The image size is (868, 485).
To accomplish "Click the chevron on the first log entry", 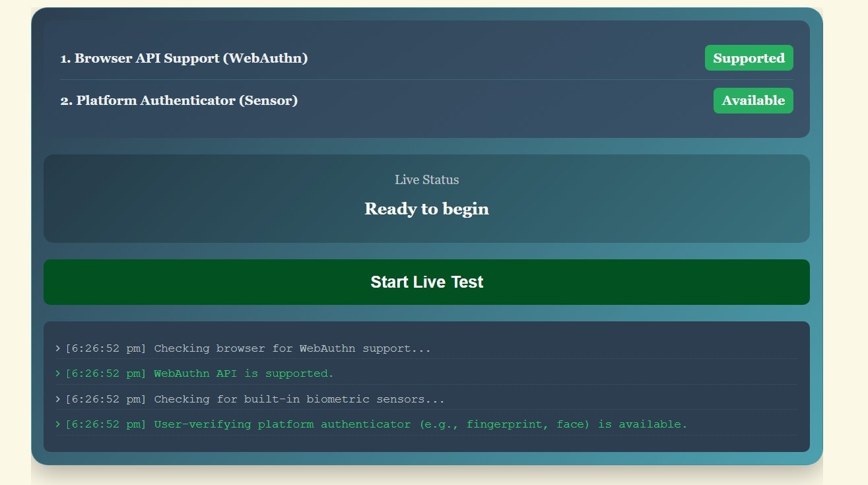I will 57,348.
